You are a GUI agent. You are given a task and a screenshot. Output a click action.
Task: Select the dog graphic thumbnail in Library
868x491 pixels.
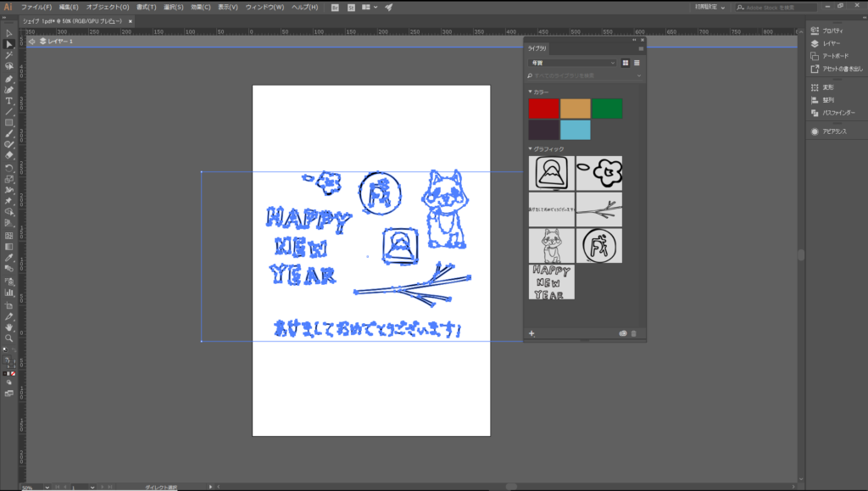[551, 246]
